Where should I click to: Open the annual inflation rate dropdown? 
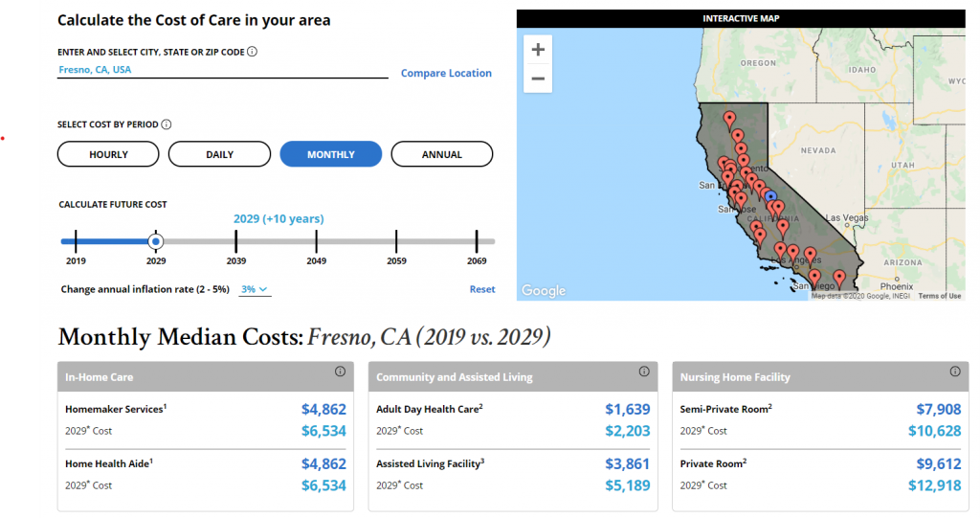pos(255,290)
